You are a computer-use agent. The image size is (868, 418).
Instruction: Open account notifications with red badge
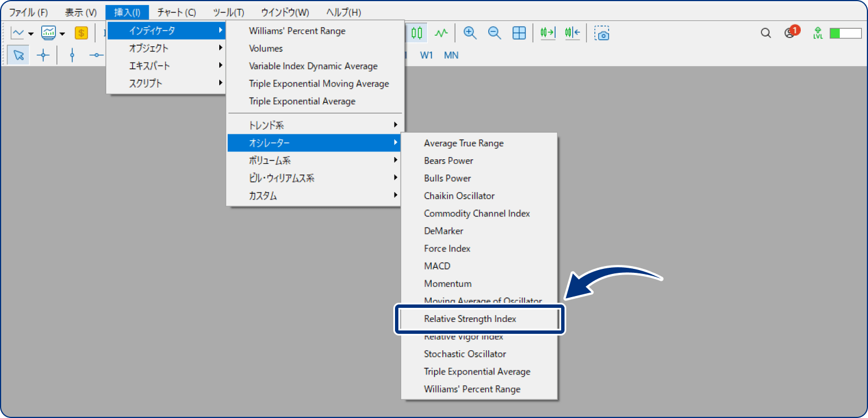[x=791, y=33]
